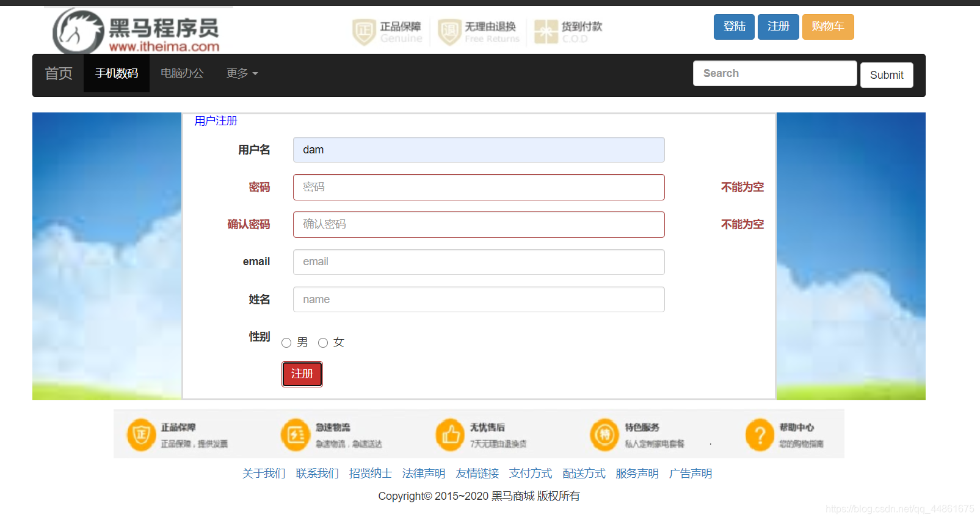The width and height of the screenshot is (980, 520).
Task: Click the 不能为空 error beside 密码
Action: coord(742,187)
